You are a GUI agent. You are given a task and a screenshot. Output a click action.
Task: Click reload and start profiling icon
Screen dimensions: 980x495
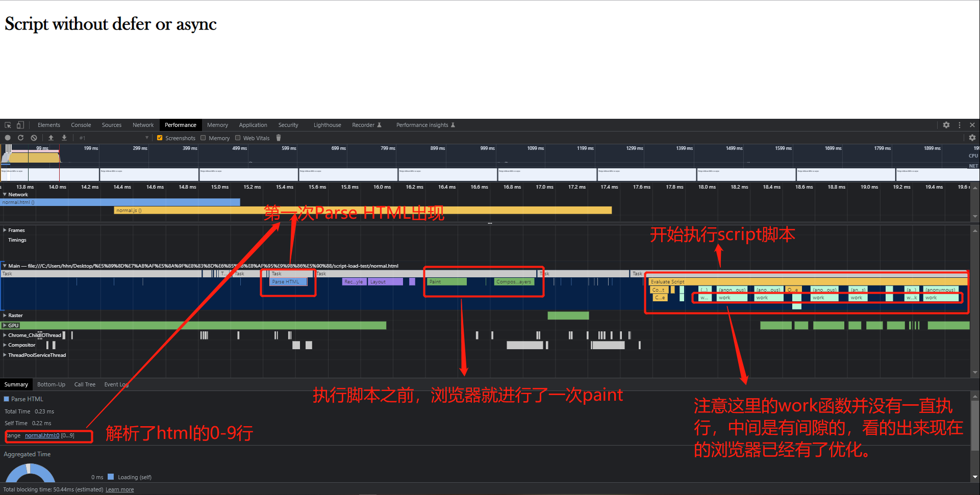(21, 138)
